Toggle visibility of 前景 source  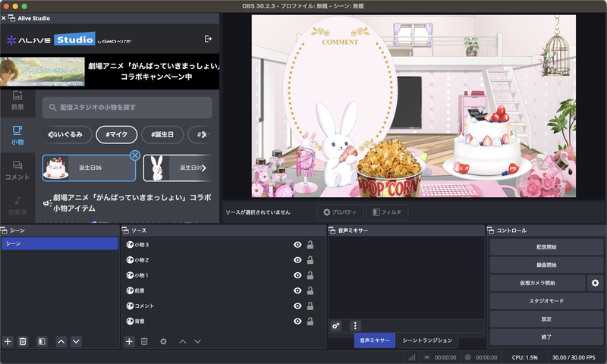coord(297,290)
